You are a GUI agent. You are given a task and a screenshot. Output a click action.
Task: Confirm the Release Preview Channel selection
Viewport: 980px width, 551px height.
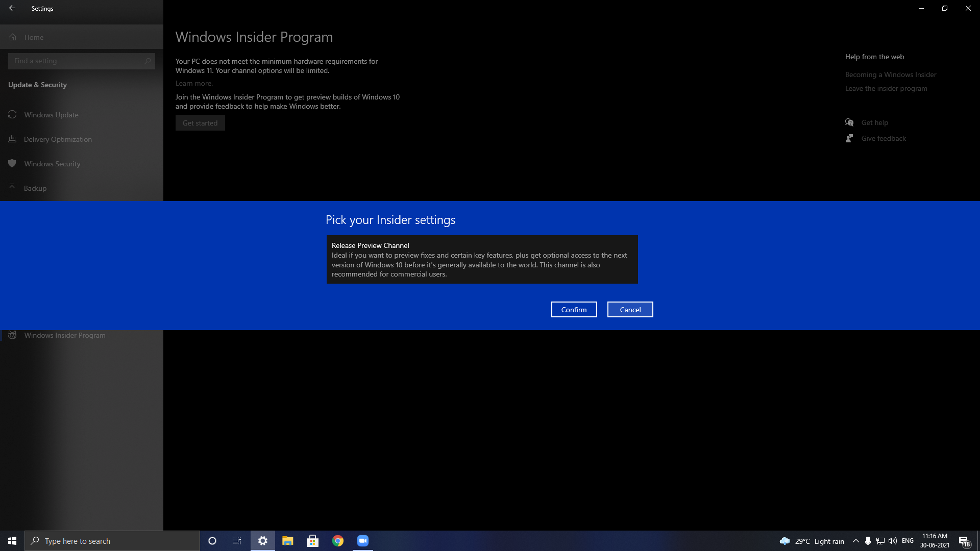pyautogui.click(x=574, y=309)
